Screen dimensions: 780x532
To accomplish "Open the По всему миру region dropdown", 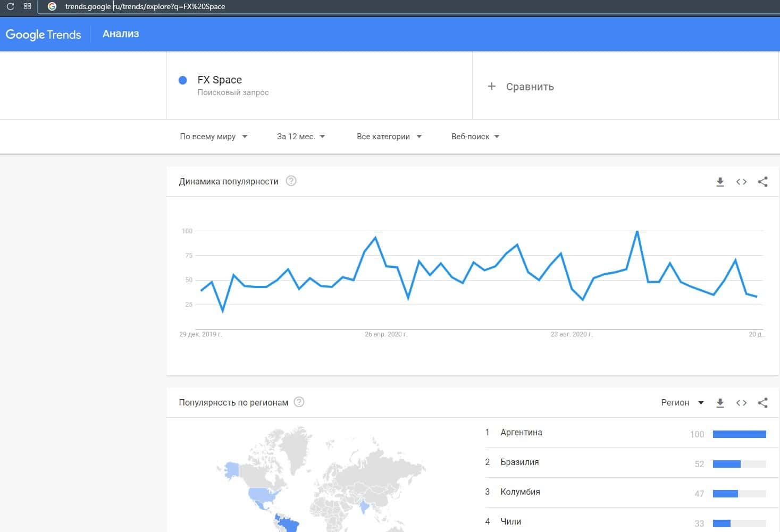I will (x=214, y=137).
